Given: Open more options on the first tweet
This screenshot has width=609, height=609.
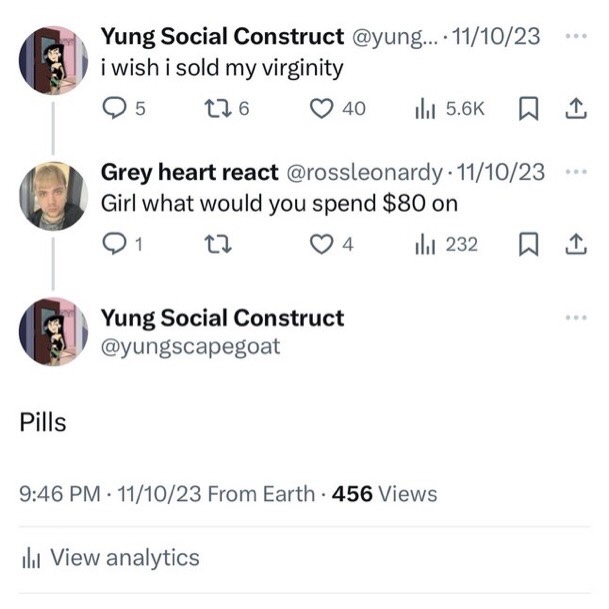Looking at the screenshot, I should (x=575, y=36).
